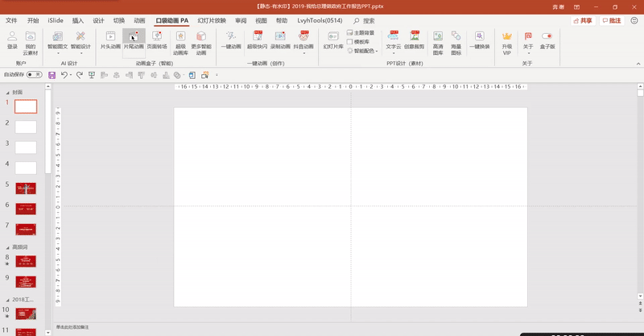Collapse the 封面 section in slide panel
Image resolution: width=644 pixels, height=336 pixels.
click(8, 92)
